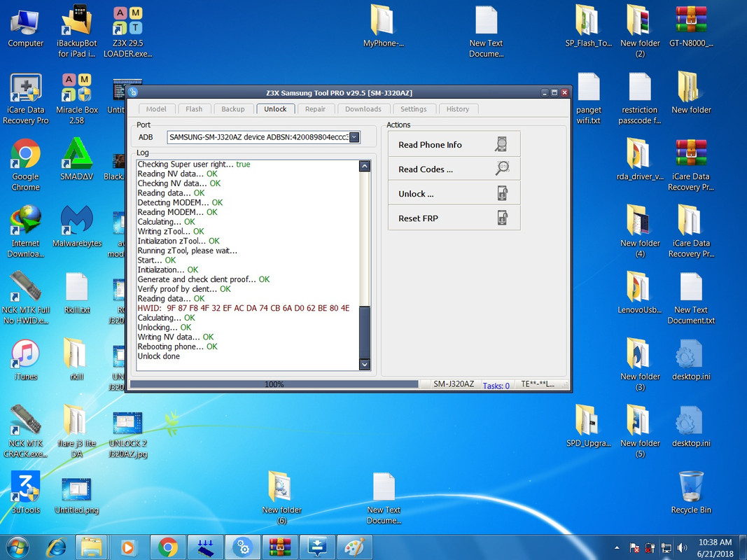Click SM-J320AZ status bar entry
This screenshot has width=747, height=560.
coord(454,384)
